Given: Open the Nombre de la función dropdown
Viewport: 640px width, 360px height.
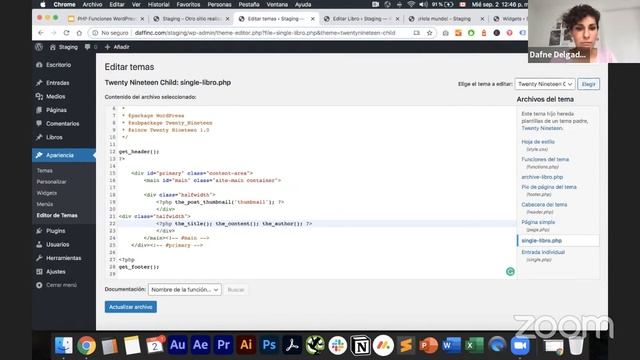Looking at the screenshot, I should [x=184, y=289].
